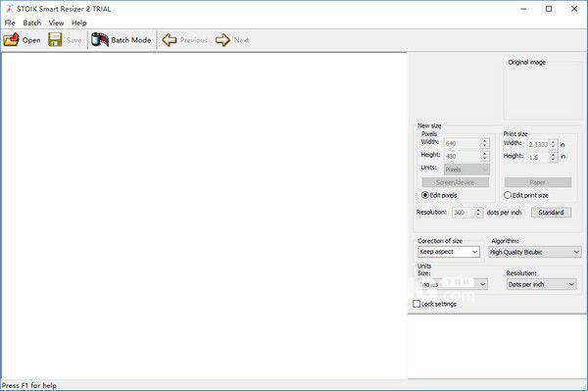Adjust the Resolution spinner arrows
Screen dimensions: 588x391
point(478,213)
